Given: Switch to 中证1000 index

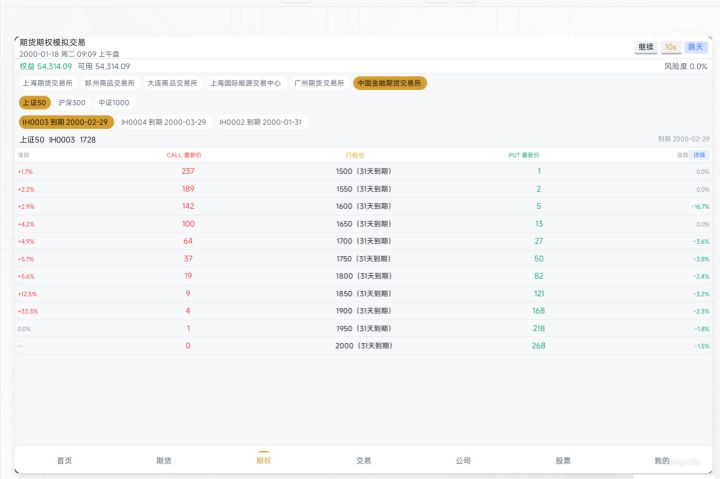Looking at the screenshot, I should (114, 102).
